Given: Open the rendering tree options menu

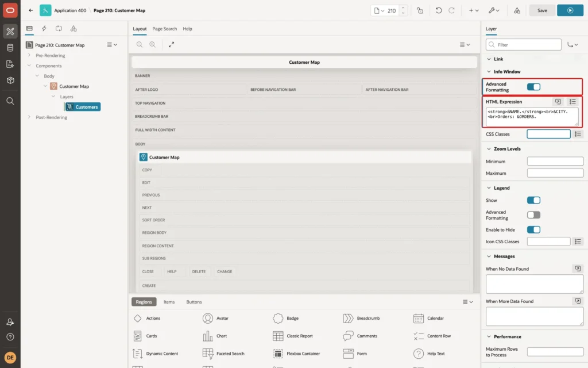Looking at the screenshot, I should (x=112, y=45).
